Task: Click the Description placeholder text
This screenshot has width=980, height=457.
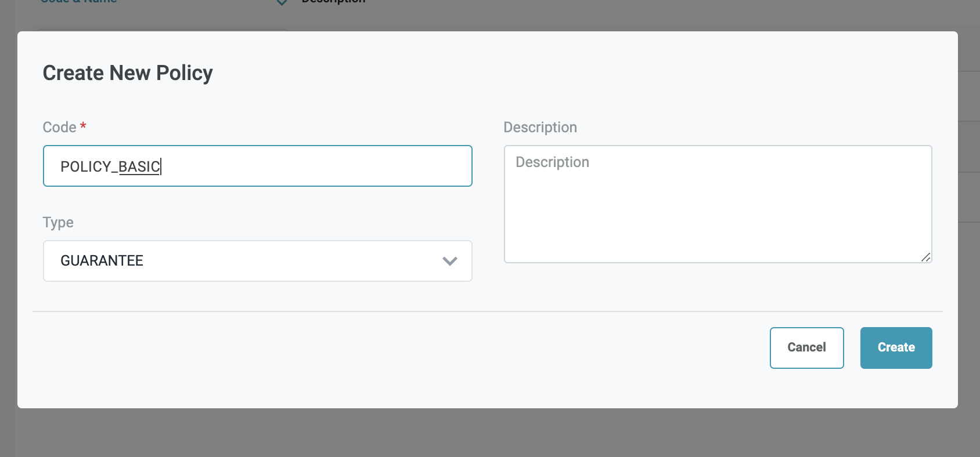Action: [x=552, y=162]
